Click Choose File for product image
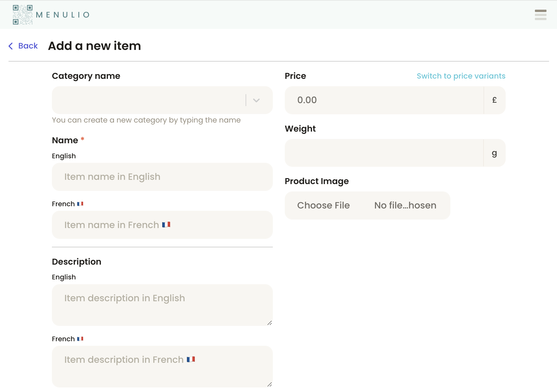 pyautogui.click(x=323, y=205)
